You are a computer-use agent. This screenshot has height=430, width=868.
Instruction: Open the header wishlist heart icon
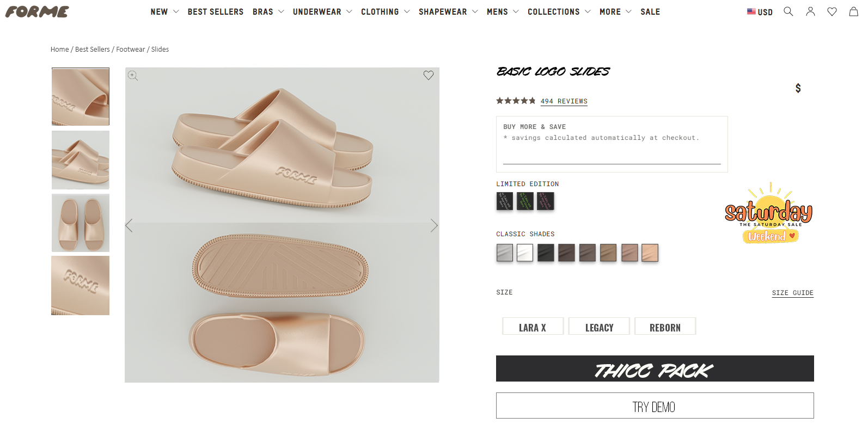pyautogui.click(x=832, y=11)
